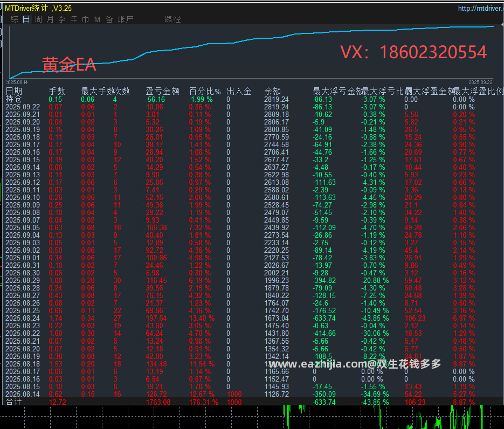
Task: Switch to the 季 quarterly tab
Action: pos(62,19)
